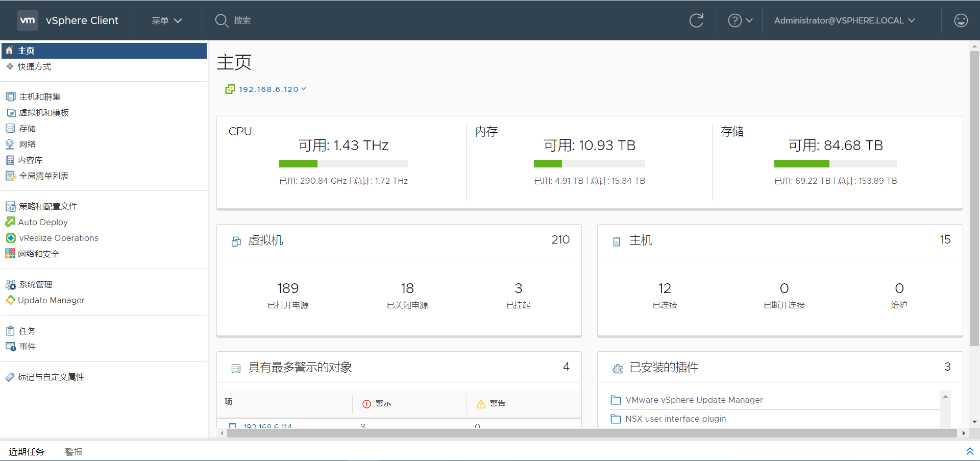Click the 虚拟机和模板 icon
This screenshot has width=980, height=461.
10,112
